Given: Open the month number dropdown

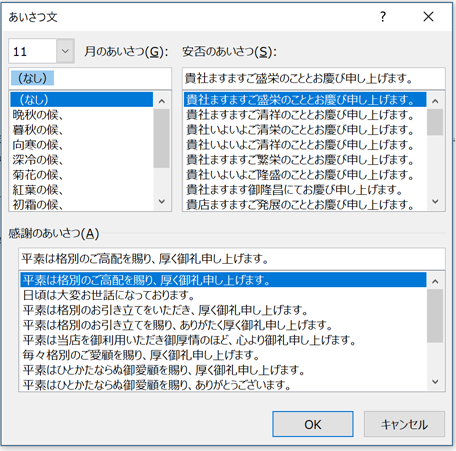Looking at the screenshot, I should point(65,51).
